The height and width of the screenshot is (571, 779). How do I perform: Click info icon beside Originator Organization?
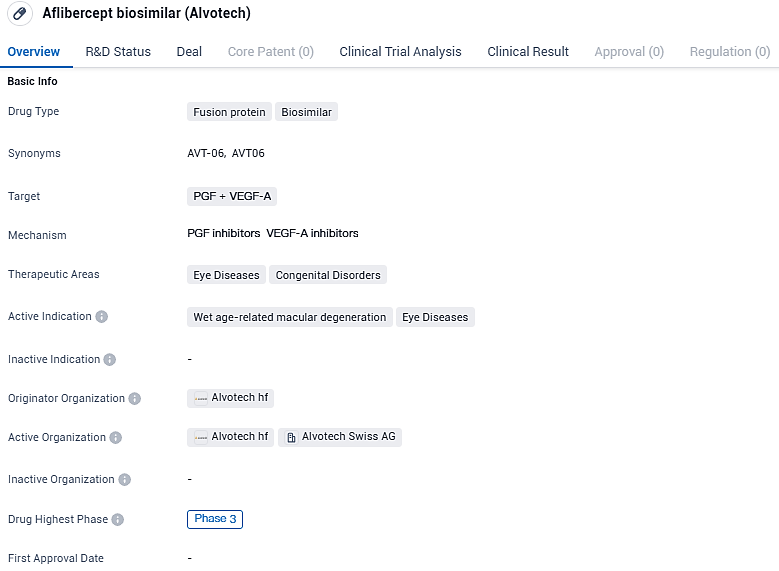[x=135, y=399]
